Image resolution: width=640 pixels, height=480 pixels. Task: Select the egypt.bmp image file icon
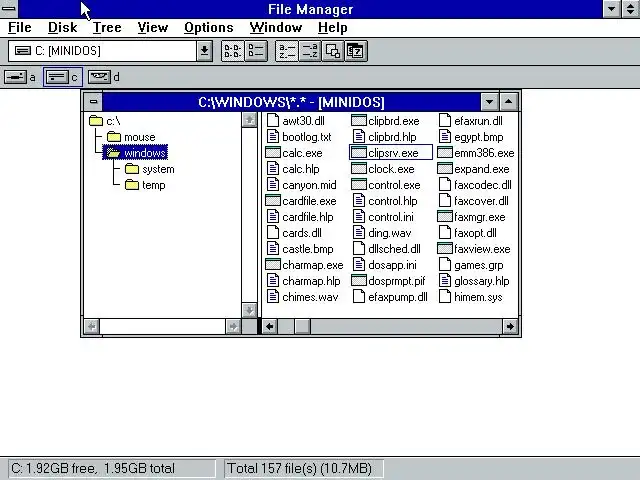click(445, 137)
